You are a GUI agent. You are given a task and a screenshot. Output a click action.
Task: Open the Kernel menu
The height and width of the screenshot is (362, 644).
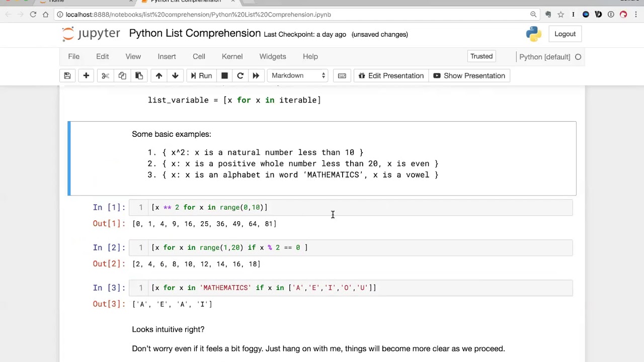click(232, 56)
